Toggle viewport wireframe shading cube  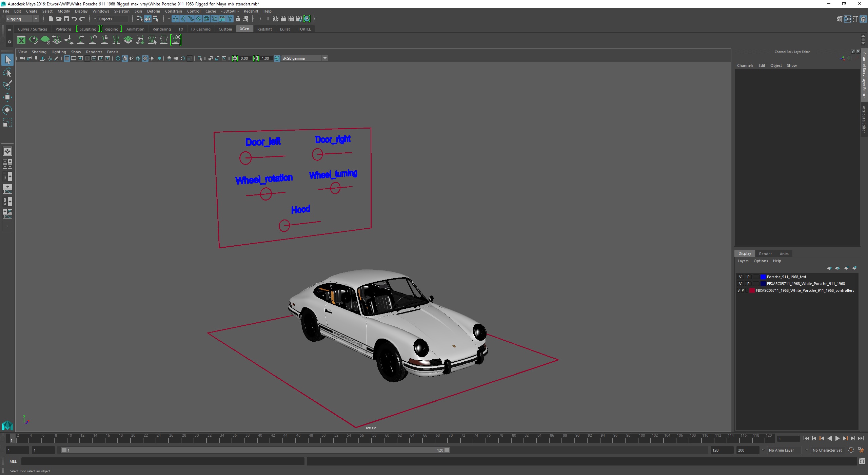[x=118, y=58]
